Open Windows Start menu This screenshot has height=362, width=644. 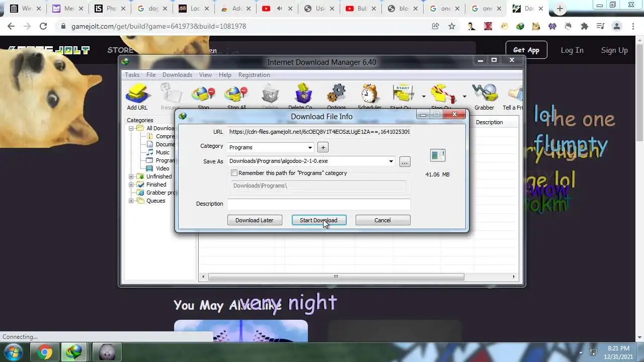(x=13, y=352)
